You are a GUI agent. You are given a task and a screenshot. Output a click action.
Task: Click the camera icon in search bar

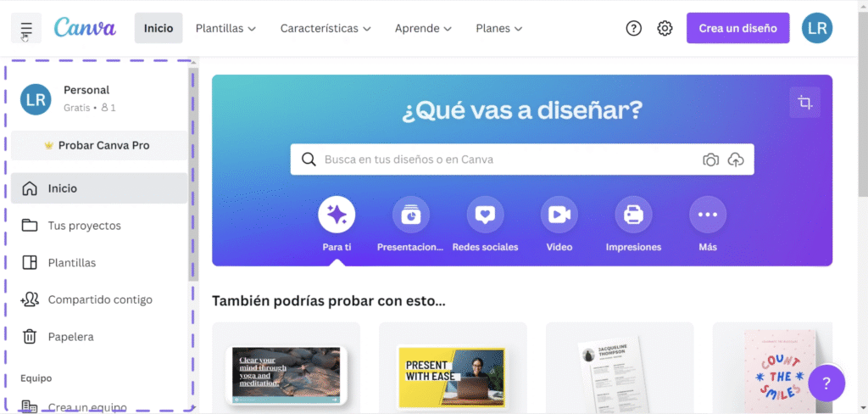[710, 159]
